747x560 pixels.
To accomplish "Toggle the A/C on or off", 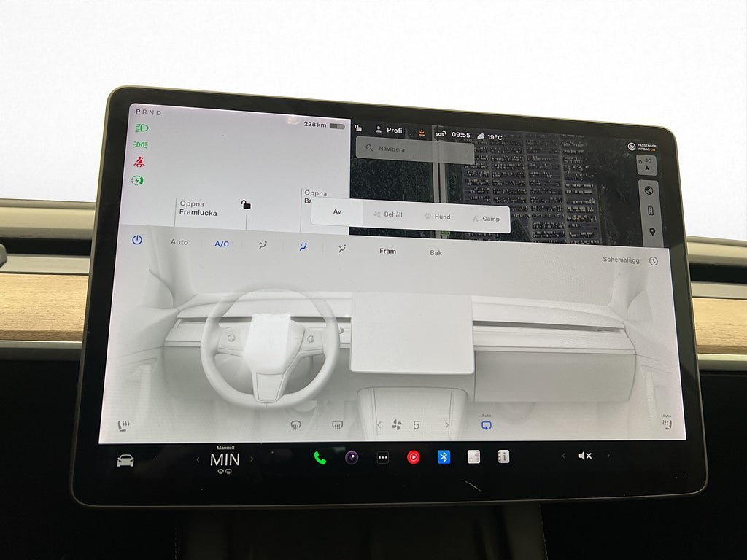I will coord(222,244).
